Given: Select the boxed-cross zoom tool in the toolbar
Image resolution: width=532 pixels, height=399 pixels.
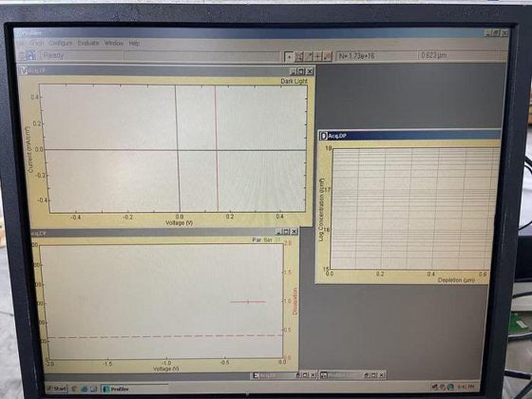Looking at the screenshot, I should coord(298,57).
